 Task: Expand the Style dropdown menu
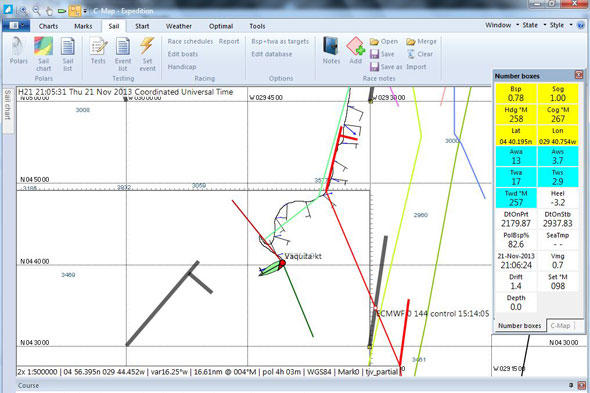[561, 25]
